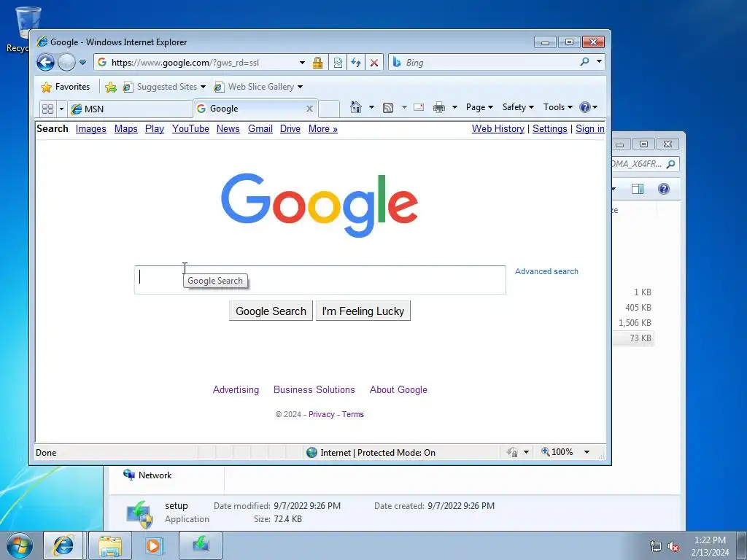Open the Safety menu
Viewport: 747px width, 560px height.
tap(518, 107)
